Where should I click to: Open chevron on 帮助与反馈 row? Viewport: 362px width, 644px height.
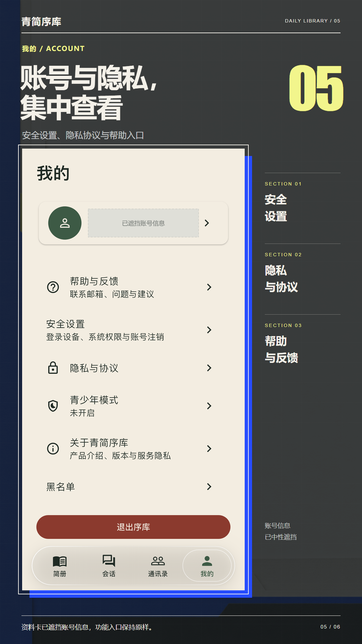click(209, 287)
